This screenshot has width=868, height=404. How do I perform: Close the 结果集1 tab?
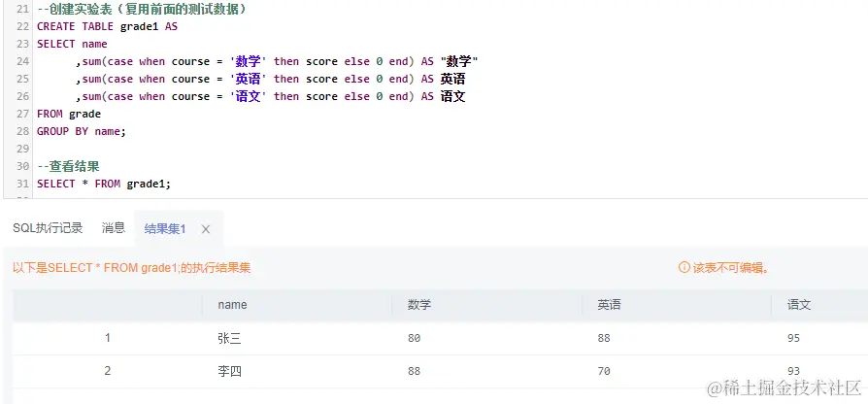206,229
